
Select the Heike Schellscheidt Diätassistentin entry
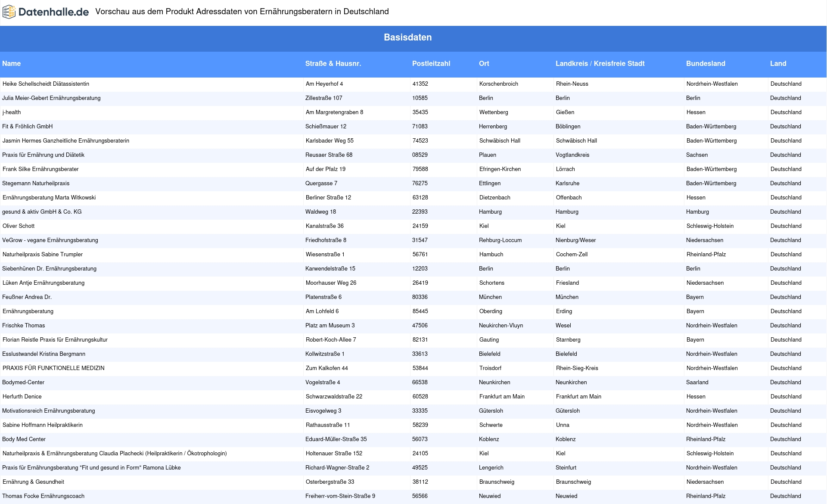coord(46,84)
